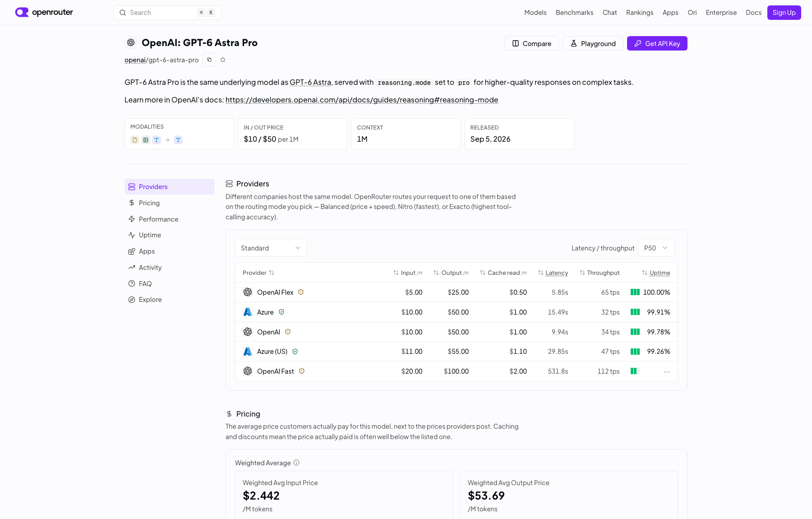Click the OpenAI Fast latency 531.8s

[558, 371]
